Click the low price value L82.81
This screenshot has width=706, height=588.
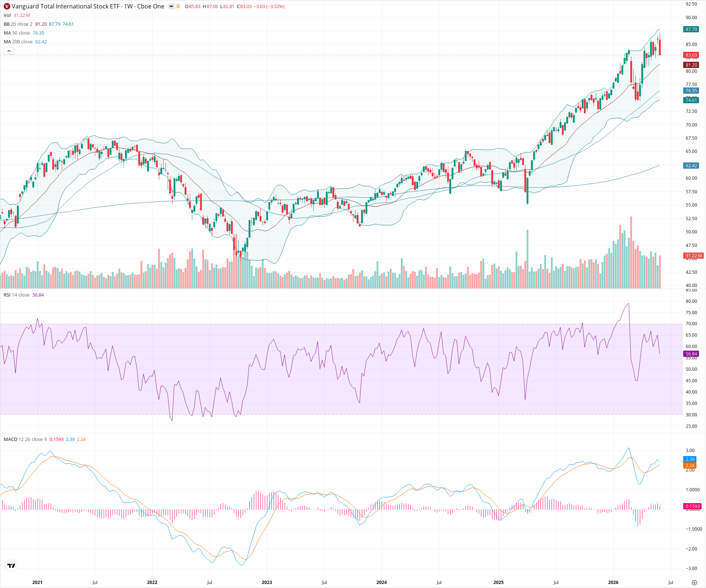pos(227,7)
